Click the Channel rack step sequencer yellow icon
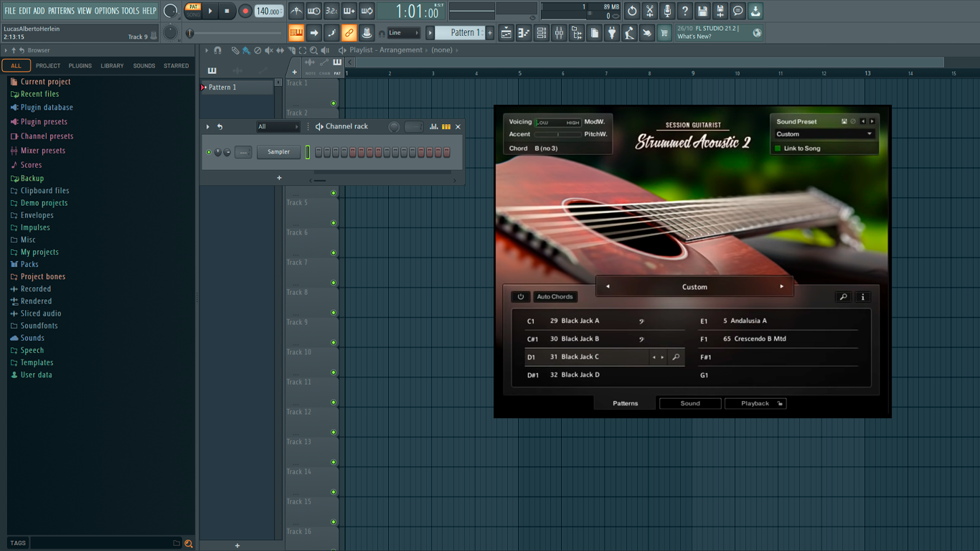Image resolution: width=980 pixels, height=551 pixels. coord(446,127)
